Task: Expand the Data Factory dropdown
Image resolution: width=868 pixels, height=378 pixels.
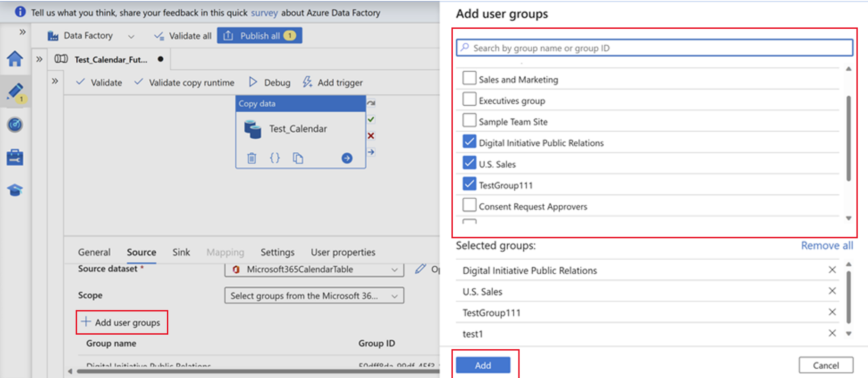Action: (x=131, y=36)
